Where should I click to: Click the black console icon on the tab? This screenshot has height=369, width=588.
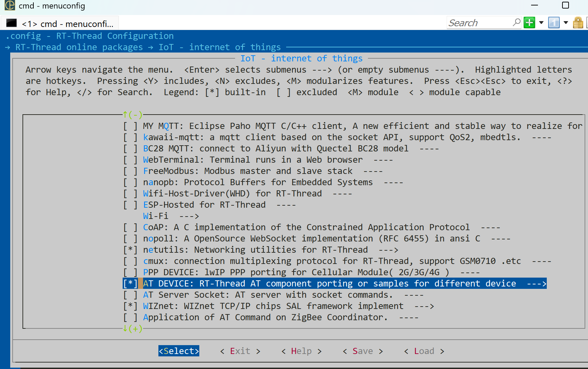point(12,23)
